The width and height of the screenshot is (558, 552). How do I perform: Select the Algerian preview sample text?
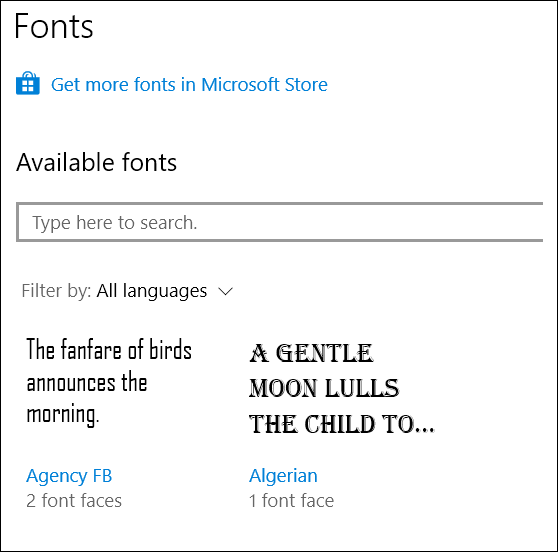point(342,389)
